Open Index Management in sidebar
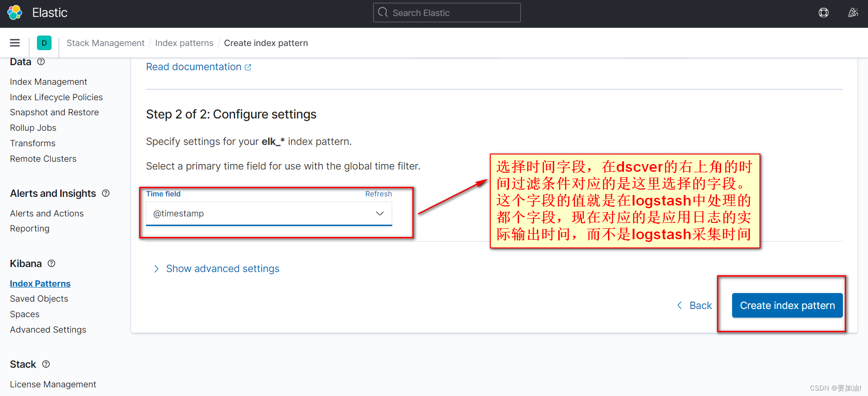 pyautogui.click(x=48, y=82)
